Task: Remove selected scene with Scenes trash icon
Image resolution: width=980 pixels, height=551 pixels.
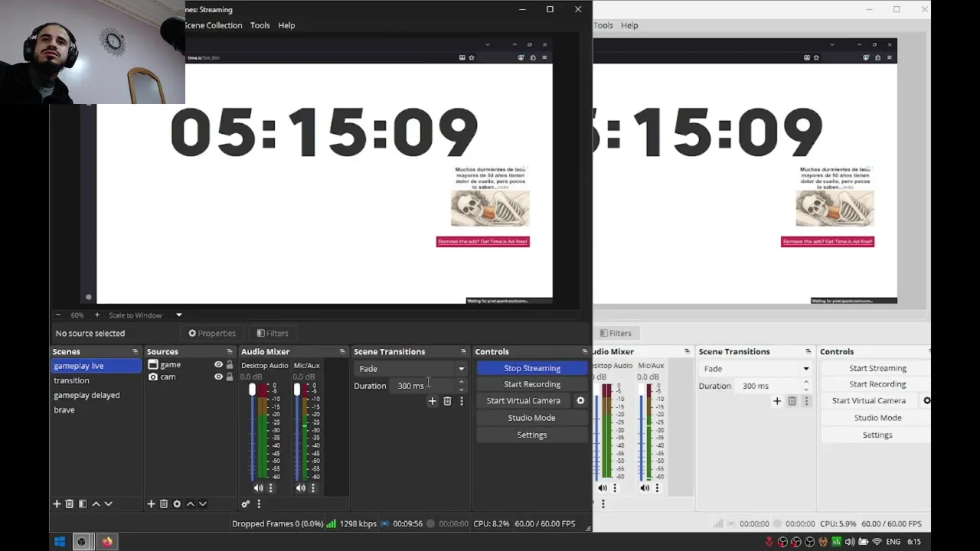Action: (x=70, y=504)
